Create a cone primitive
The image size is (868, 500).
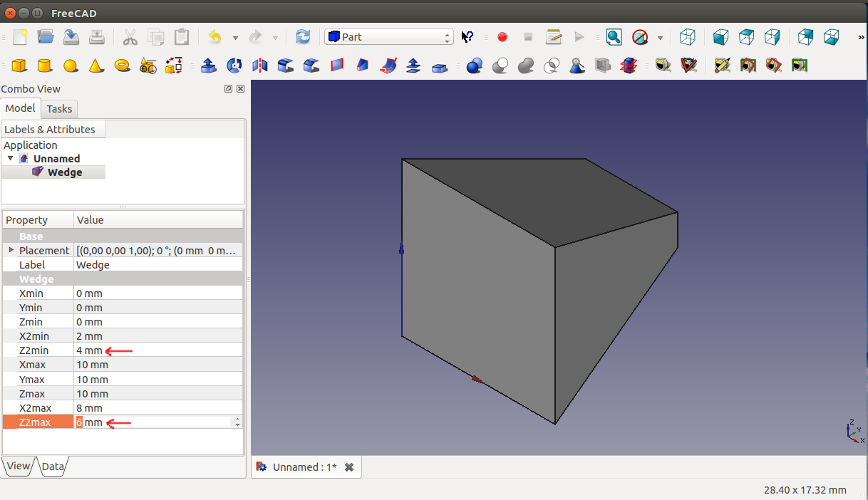coord(95,66)
